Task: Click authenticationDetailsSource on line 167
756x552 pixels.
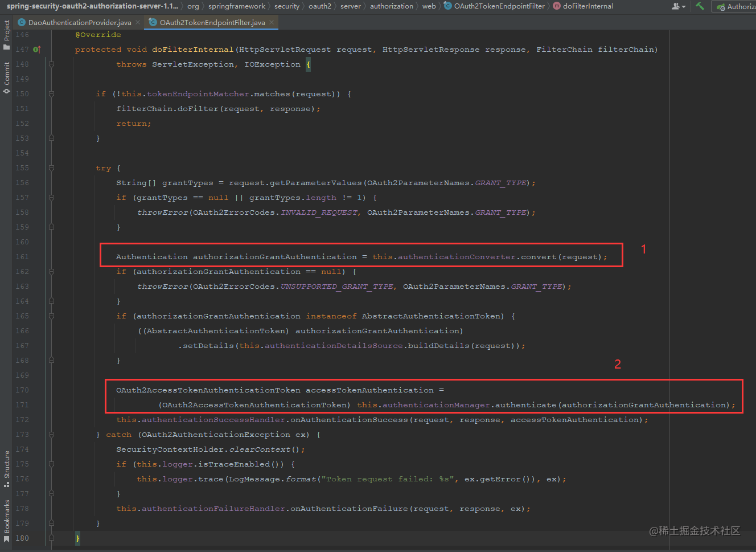Action: click(x=334, y=346)
